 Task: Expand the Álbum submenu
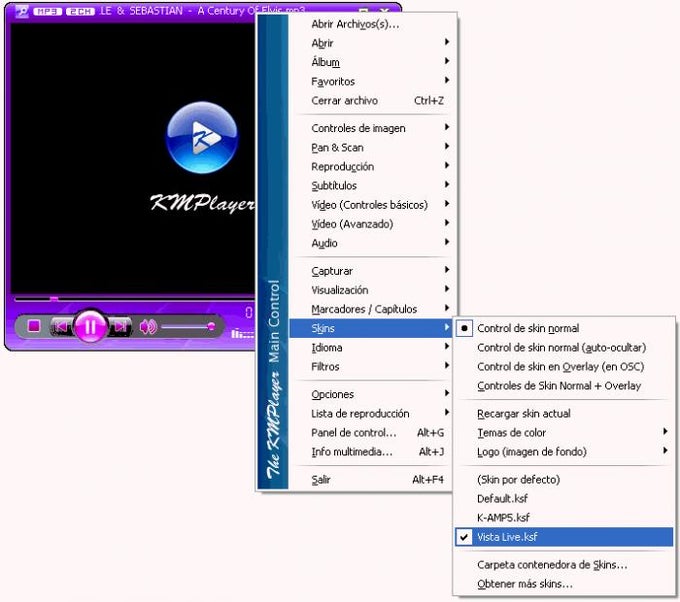(372, 62)
